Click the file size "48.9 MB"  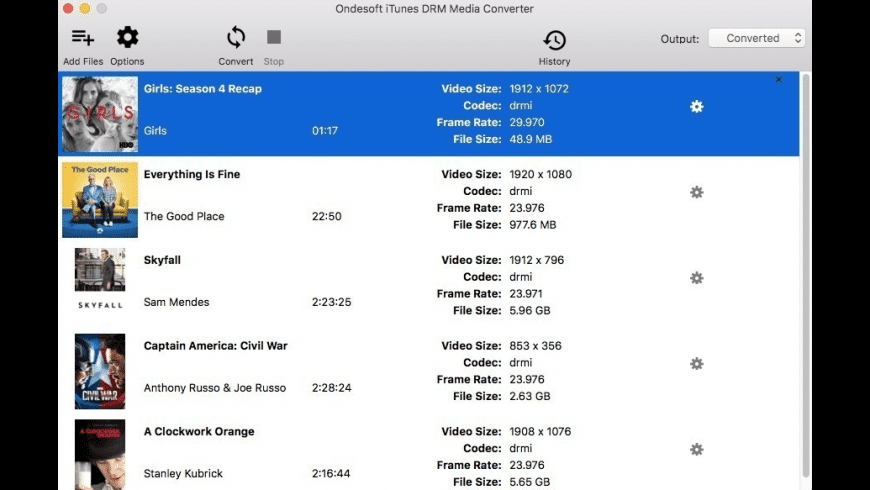[530, 139]
